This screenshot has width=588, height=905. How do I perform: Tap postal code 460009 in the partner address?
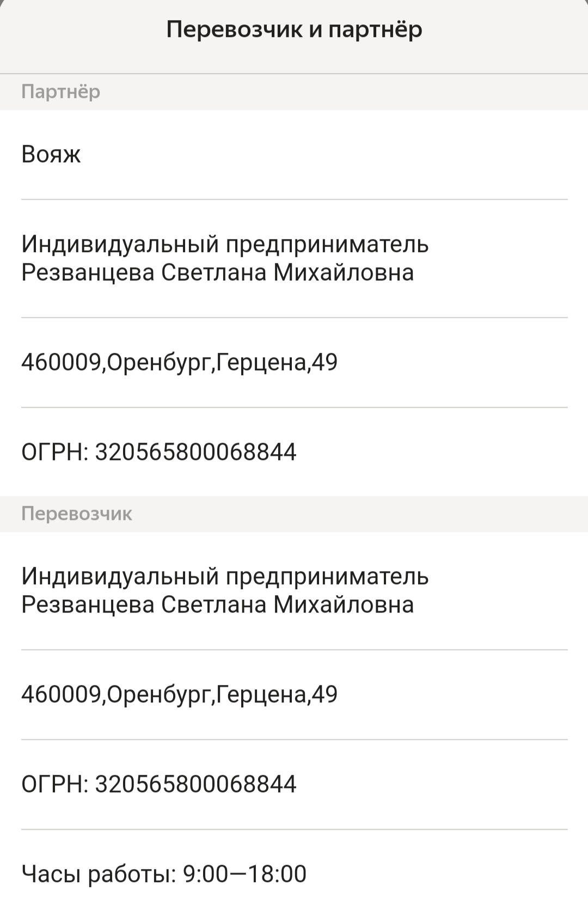pos(61,362)
